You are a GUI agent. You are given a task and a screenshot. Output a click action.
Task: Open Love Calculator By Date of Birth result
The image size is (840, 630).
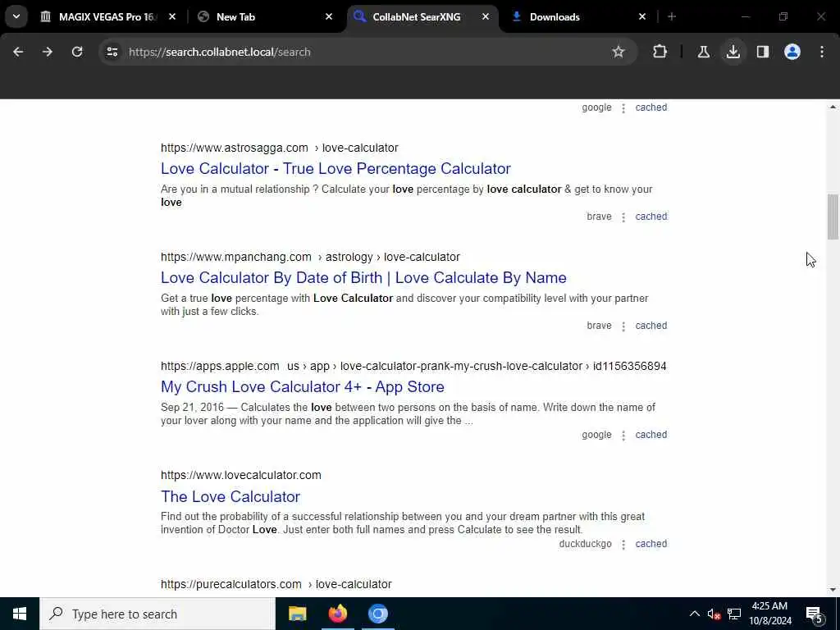coord(363,277)
